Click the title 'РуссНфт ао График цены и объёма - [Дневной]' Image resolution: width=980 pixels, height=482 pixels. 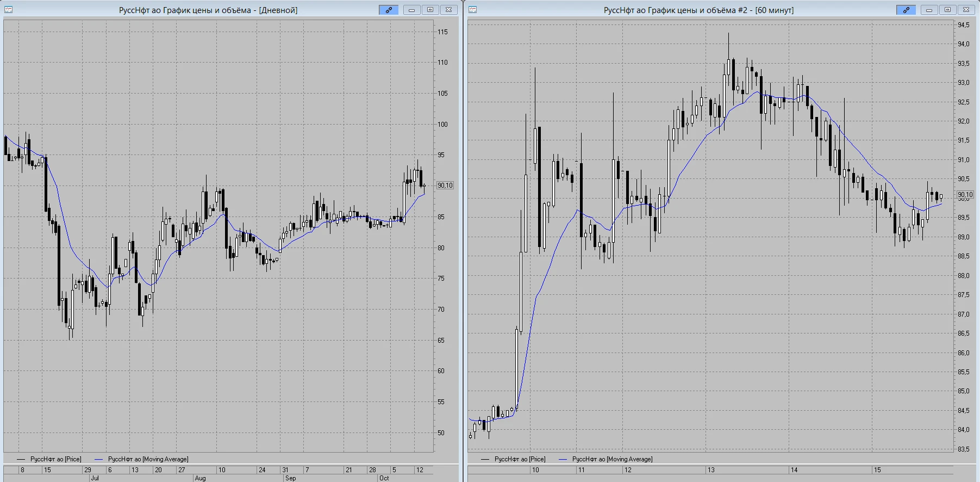pos(208,10)
